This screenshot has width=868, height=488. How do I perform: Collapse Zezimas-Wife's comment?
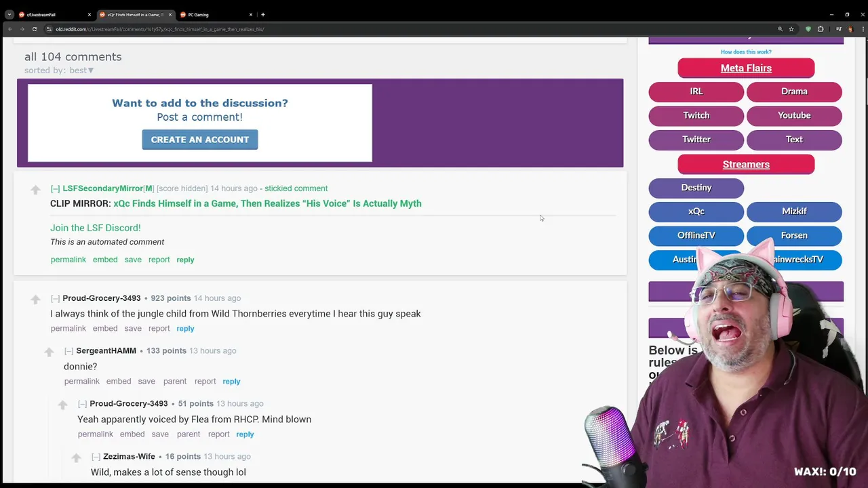pos(96,457)
